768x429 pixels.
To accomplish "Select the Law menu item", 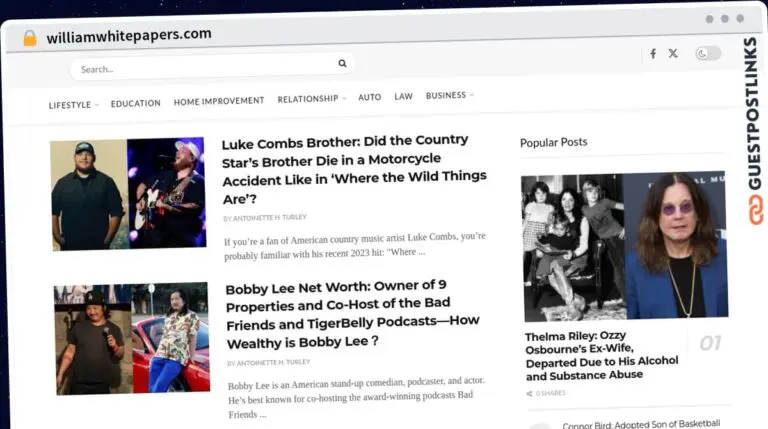I will pos(403,97).
